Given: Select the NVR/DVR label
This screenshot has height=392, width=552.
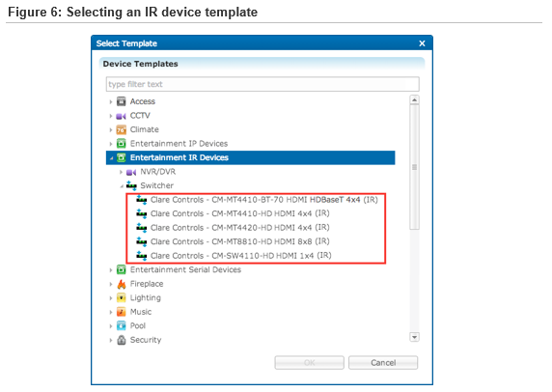Looking at the screenshot, I should (157, 172).
